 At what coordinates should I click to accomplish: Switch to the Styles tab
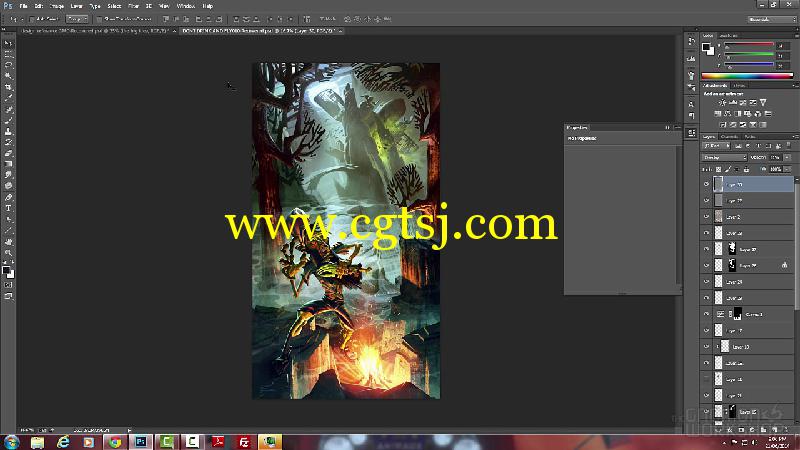pyautogui.click(x=740, y=86)
